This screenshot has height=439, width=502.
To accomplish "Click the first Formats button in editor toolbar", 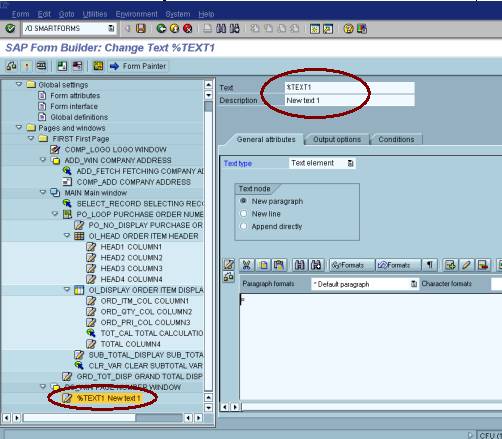I will [x=352, y=265].
